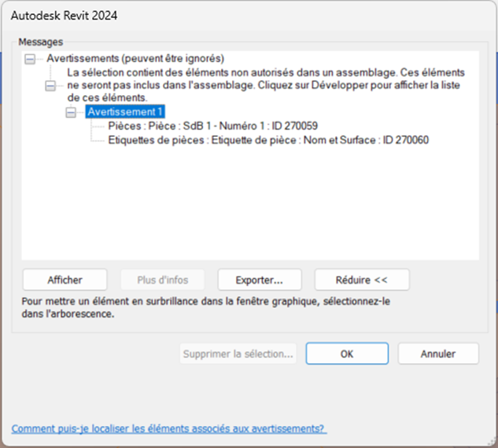Export warnings with the Exporter... button
This screenshot has height=448, width=498.
(260, 279)
